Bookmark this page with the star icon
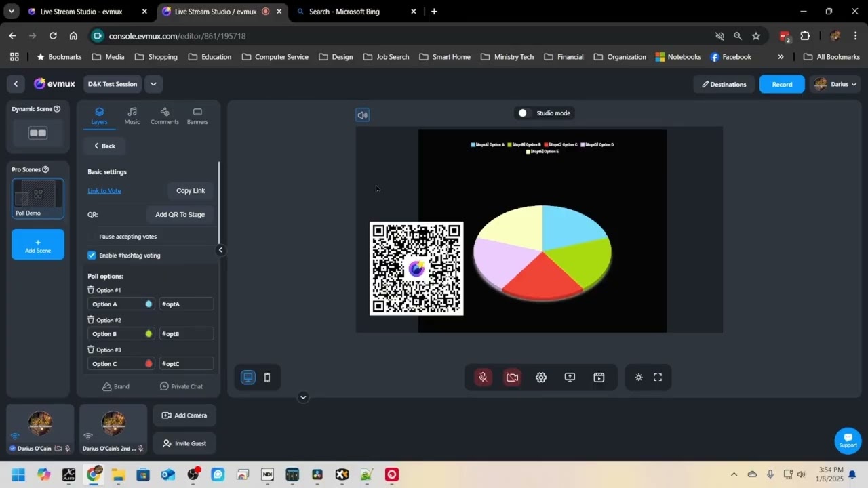This screenshot has width=868, height=488. (x=756, y=36)
